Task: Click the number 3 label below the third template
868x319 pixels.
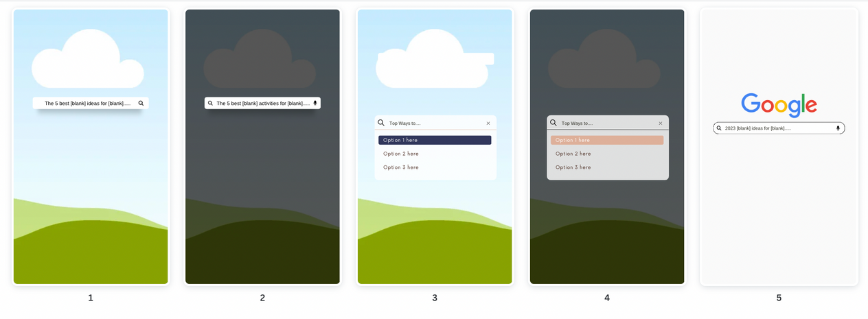Action: coord(435,298)
